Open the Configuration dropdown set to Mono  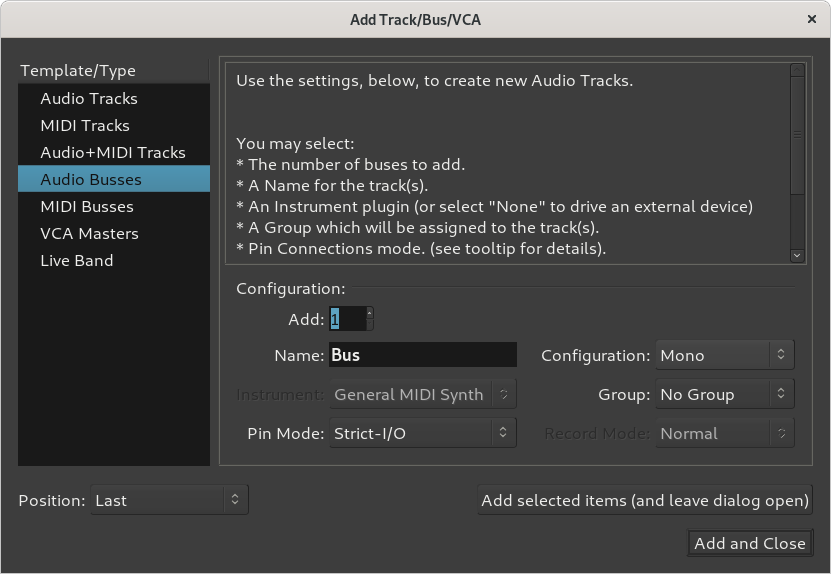[x=725, y=356]
